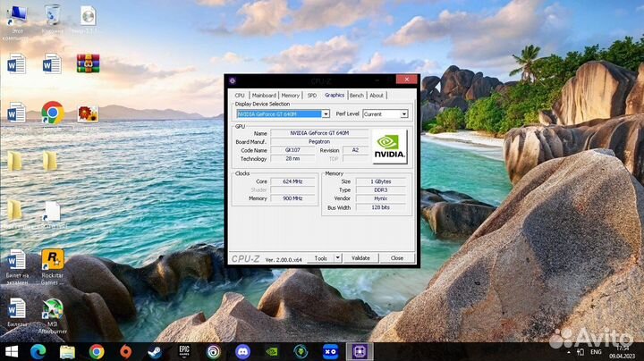The image size is (644, 361).
Task: Open NVIDIA GeForce app from the taskbar
Action: pos(272,351)
